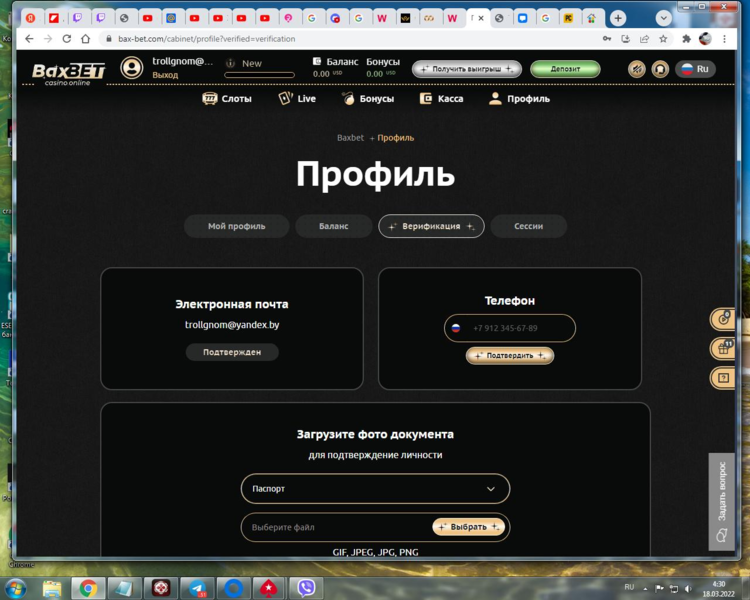Click the address bar URL
This screenshot has width=750, height=600.
pos(207,39)
